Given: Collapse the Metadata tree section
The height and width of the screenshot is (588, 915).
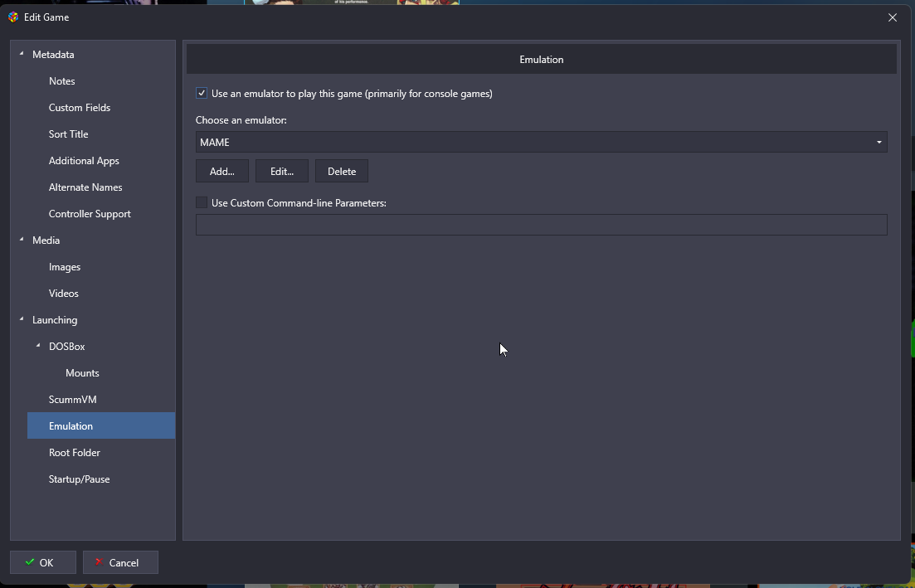Looking at the screenshot, I should [22, 54].
